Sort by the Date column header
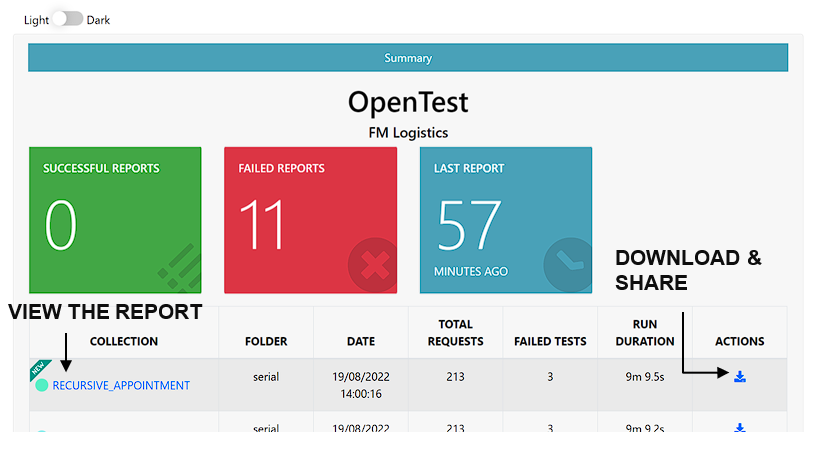The image size is (818, 450). point(361,341)
